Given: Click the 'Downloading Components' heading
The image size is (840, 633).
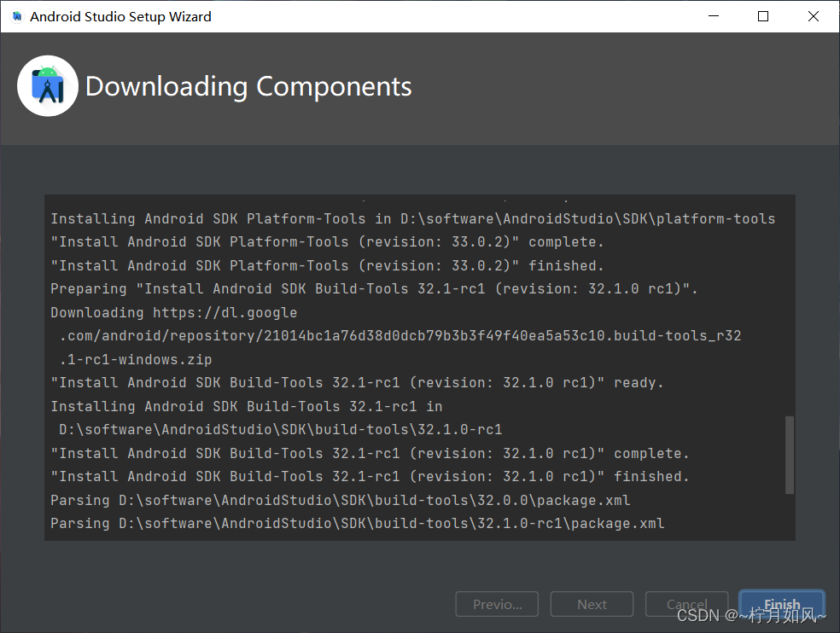Looking at the screenshot, I should pos(248,87).
